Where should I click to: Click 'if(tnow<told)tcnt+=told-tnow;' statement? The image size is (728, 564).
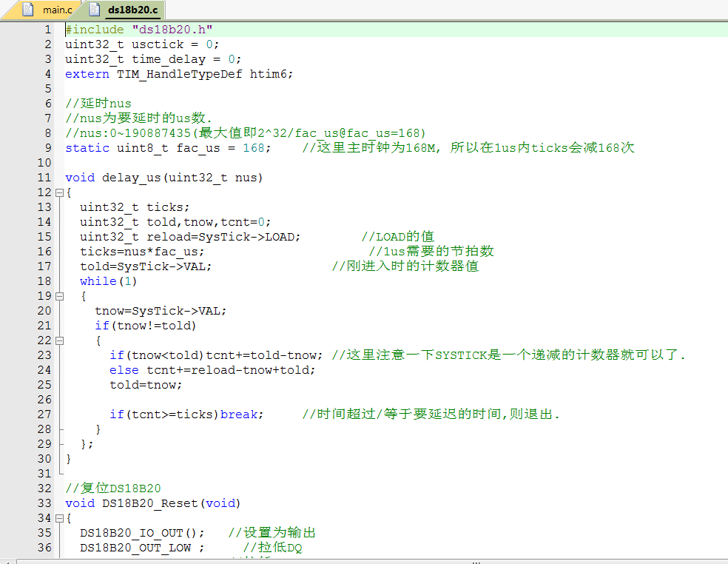click(216, 355)
